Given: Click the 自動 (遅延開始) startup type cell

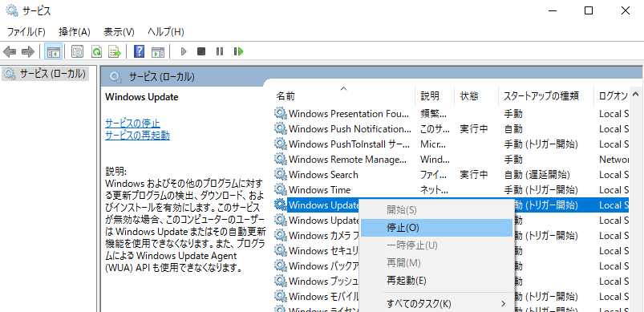Looking at the screenshot, I should point(537,175).
